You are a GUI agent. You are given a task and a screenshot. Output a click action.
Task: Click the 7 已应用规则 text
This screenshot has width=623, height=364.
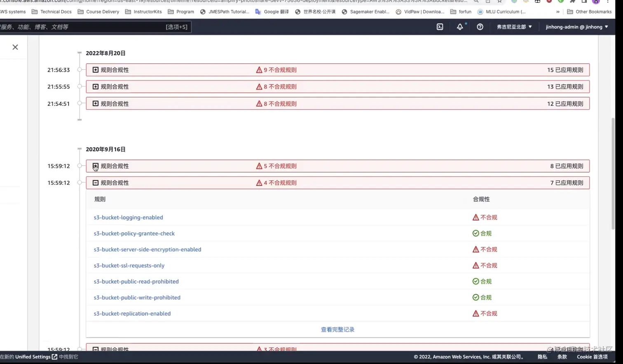pos(567,183)
